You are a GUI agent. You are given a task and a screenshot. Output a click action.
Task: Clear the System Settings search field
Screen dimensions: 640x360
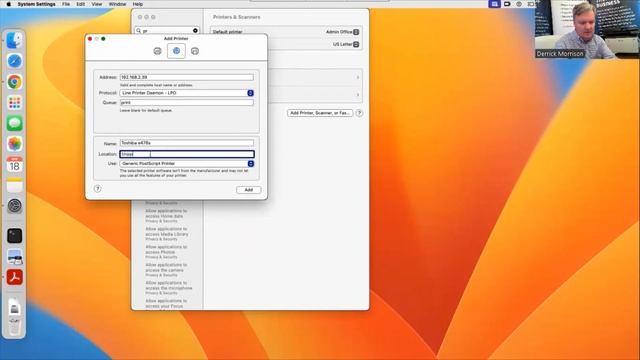point(195,31)
